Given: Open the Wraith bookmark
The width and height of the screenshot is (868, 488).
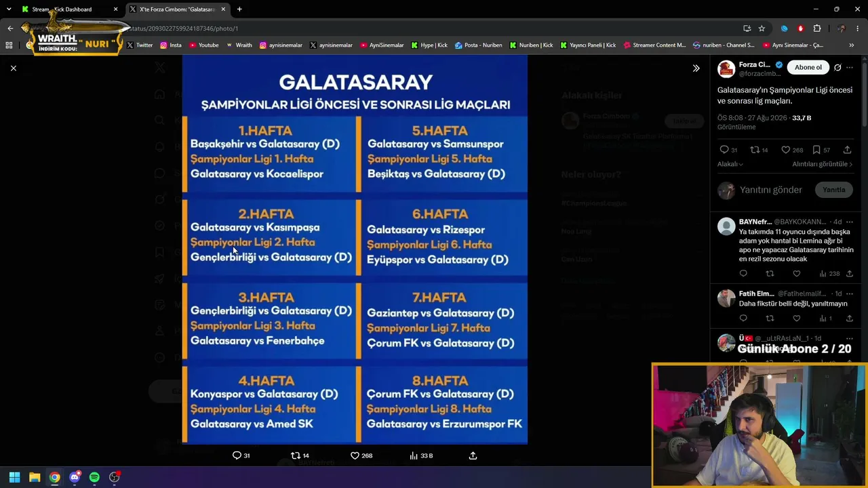Looking at the screenshot, I should pyautogui.click(x=239, y=45).
